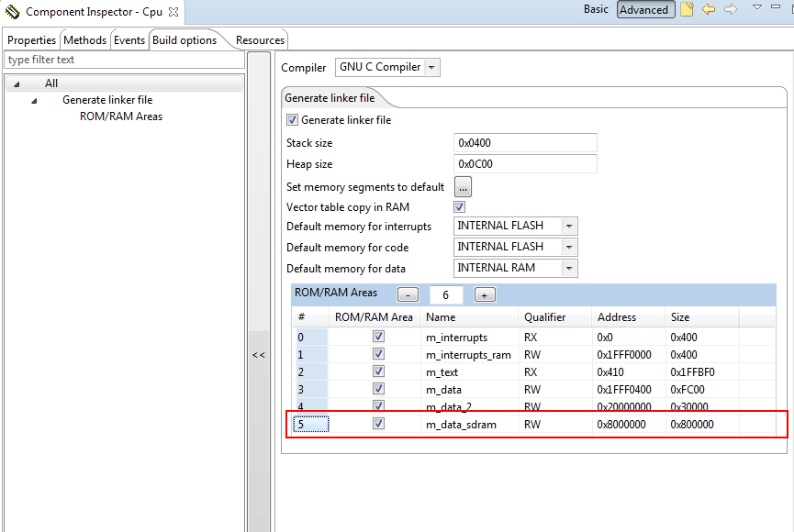Select the m_interrupts_ram name cell
794x532 pixels.
click(x=468, y=355)
